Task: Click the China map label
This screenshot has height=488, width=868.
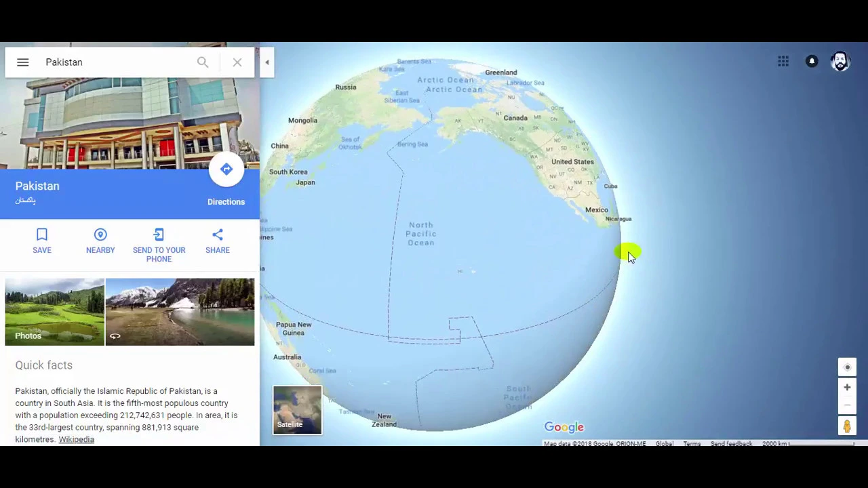Action: [279, 146]
